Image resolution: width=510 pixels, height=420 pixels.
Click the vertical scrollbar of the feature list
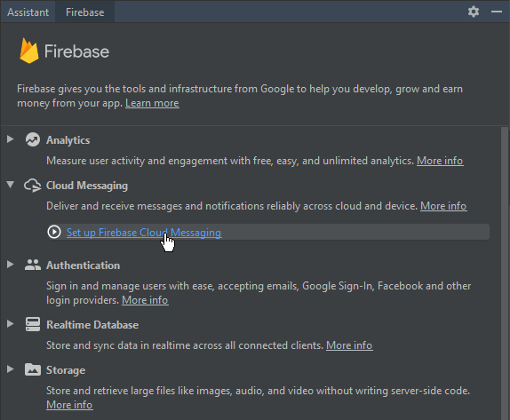click(x=505, y=273)
